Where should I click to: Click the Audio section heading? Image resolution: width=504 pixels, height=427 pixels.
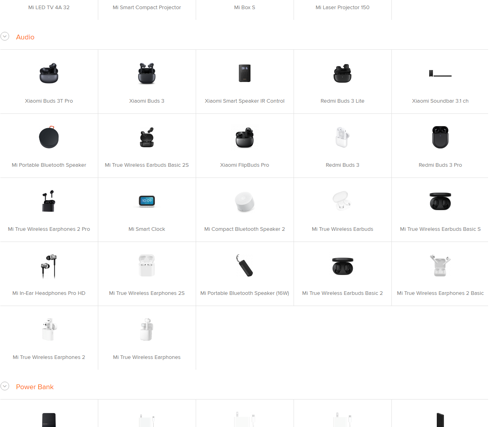tap(25, 37)
